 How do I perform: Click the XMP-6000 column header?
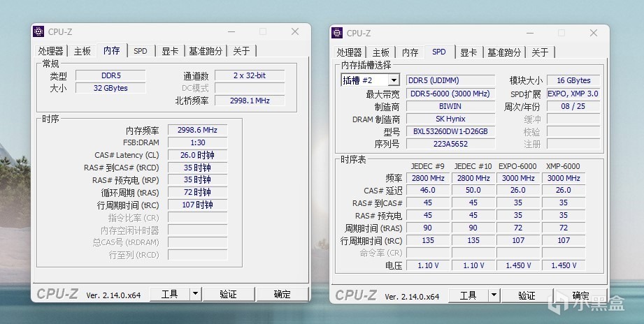(563, 166)
